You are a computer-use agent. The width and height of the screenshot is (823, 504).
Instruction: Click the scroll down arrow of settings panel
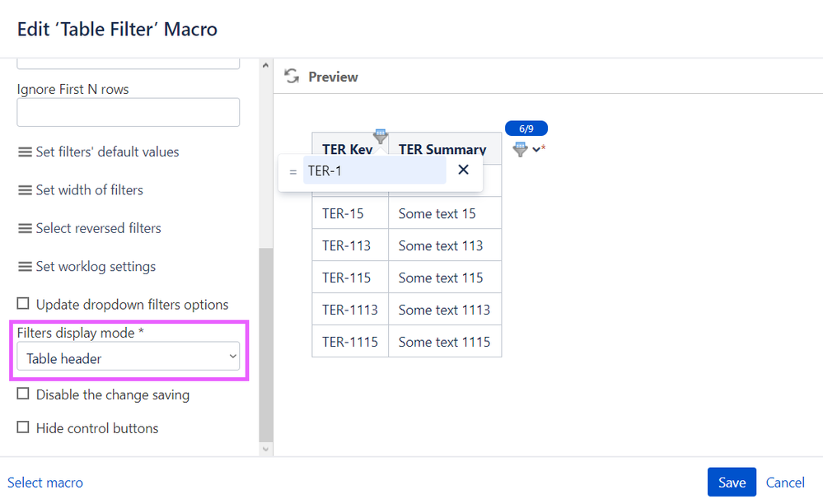pos(265,449)
